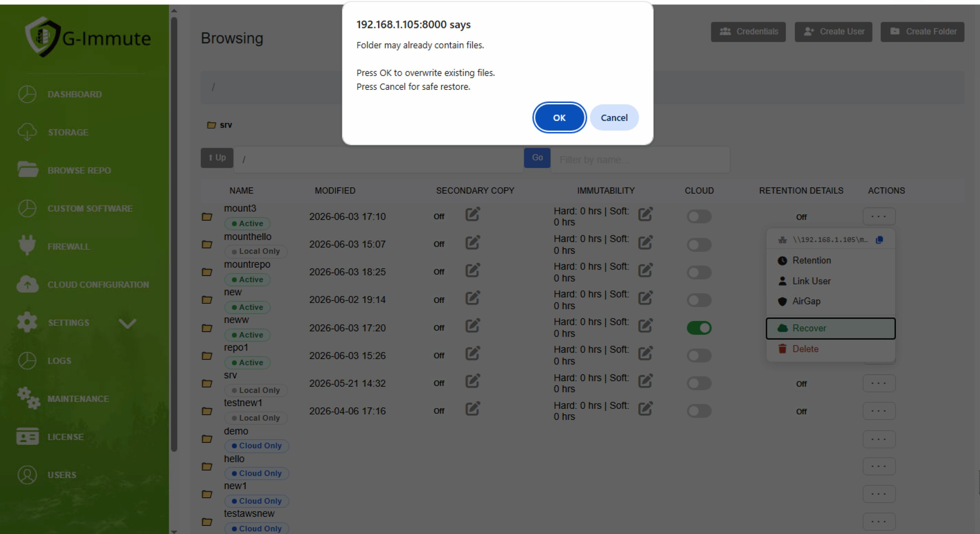Edit immutability for srv row
This screenshot has width=980, height=534.
point(645,381)
